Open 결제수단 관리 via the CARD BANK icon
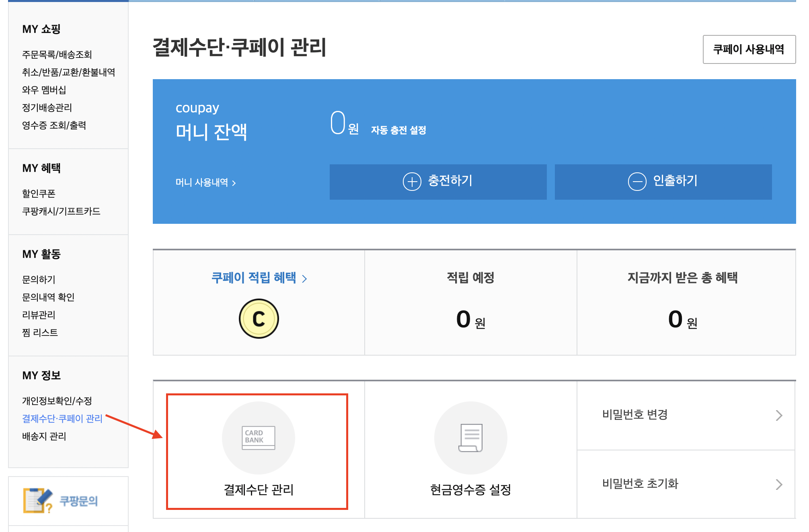 tap(259, 438)
